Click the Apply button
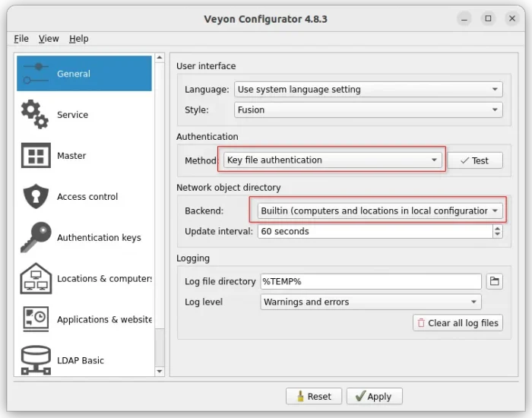532x418 pixels. (375, 396)
